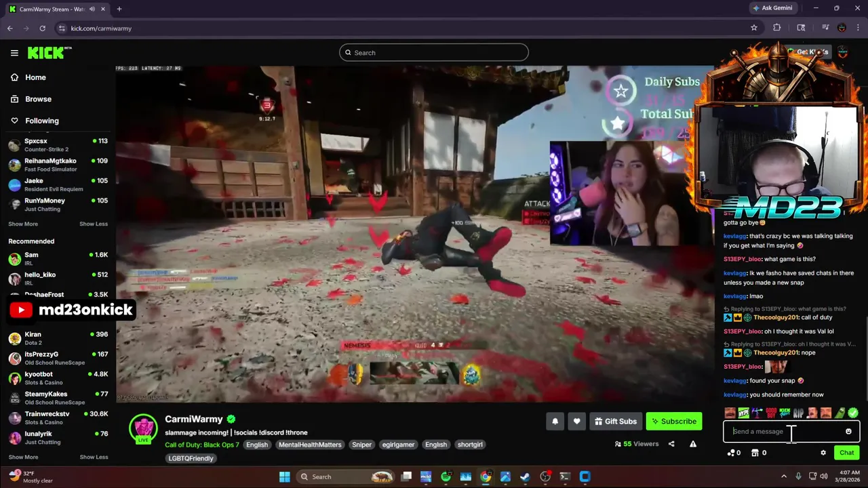
Task: Go back to previous page
Action: 9,28
